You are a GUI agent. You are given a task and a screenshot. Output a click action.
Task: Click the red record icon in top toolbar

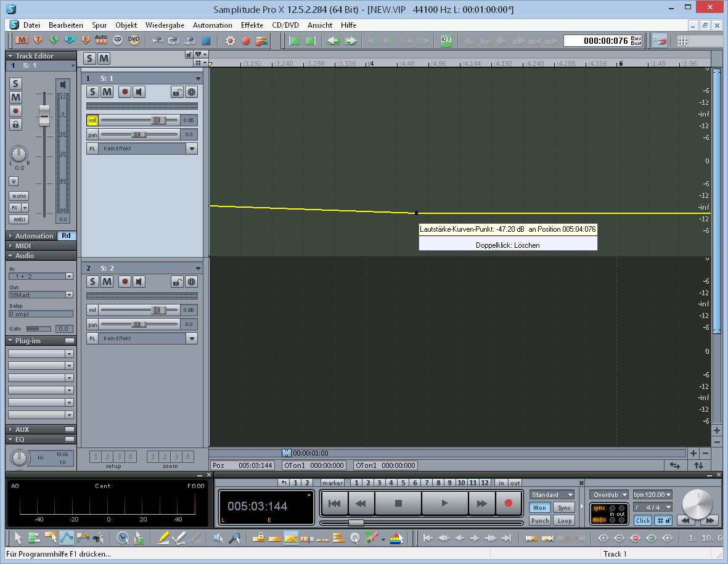tap(246, 41)
